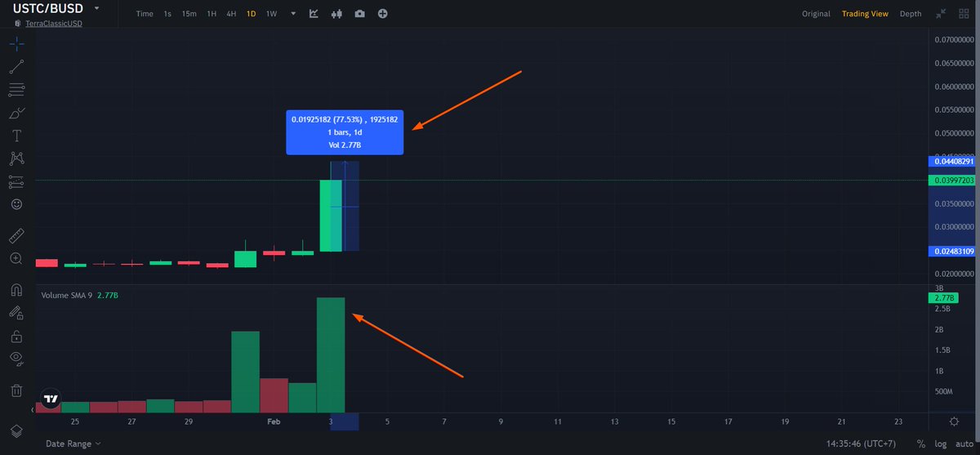Click the 0.04408291 price label on axis
The image size is (980, 455).
pyautogui.click(x=954, y=162)
